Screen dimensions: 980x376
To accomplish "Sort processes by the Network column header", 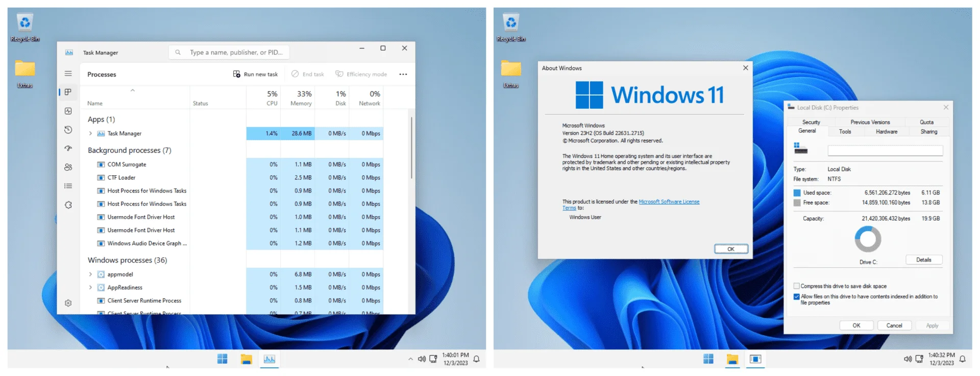I will coord(366,98).
